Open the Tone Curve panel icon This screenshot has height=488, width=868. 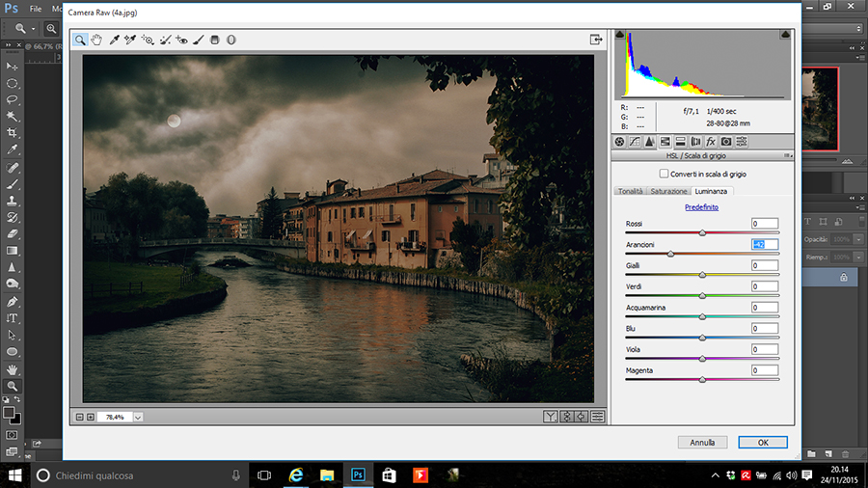click(635, 142)
